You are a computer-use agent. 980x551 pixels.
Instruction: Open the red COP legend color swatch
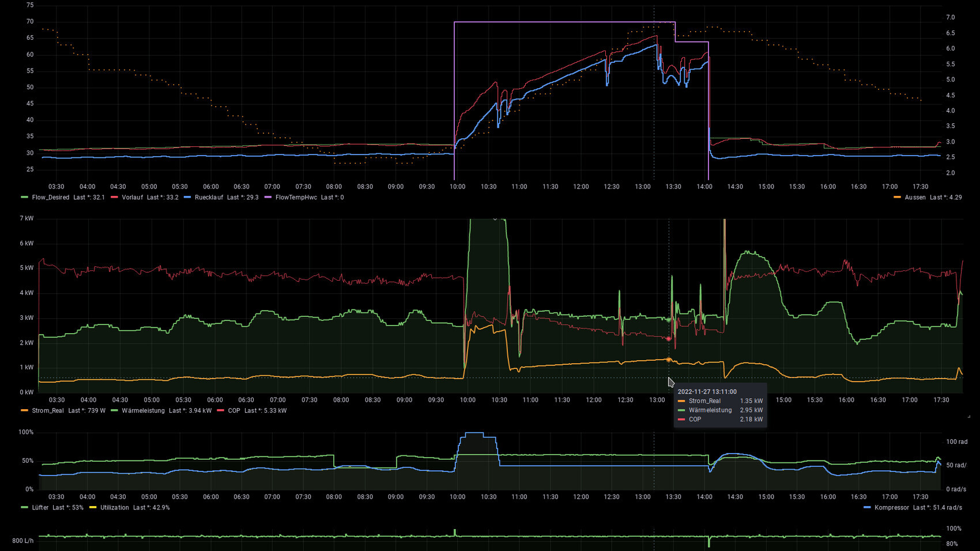click(220, 411)
